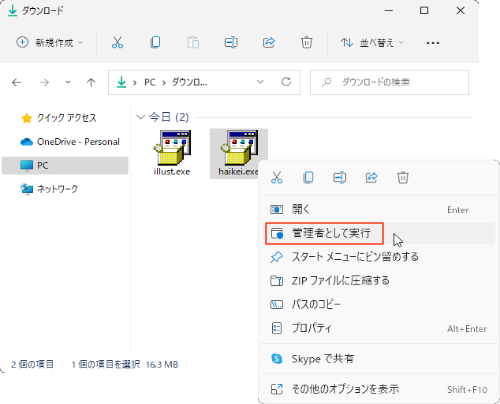The image size is (500, 404).
Task: Click the scissors Cut icon in the context menu
Action: coord(277,177)
